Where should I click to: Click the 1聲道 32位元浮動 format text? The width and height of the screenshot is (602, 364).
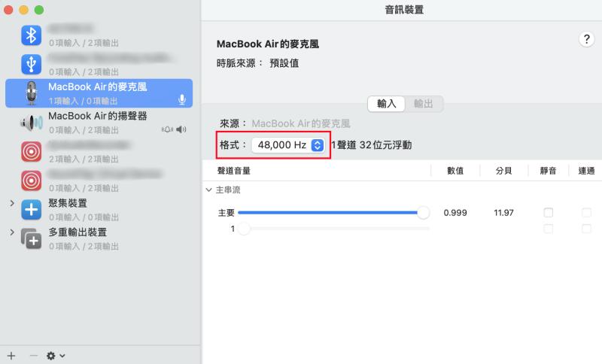pyautogui.click(x=371, y=145)
